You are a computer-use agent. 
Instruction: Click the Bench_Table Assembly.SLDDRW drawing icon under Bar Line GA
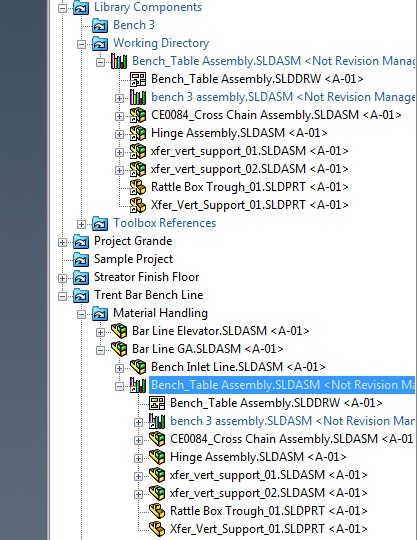[157, 403]
